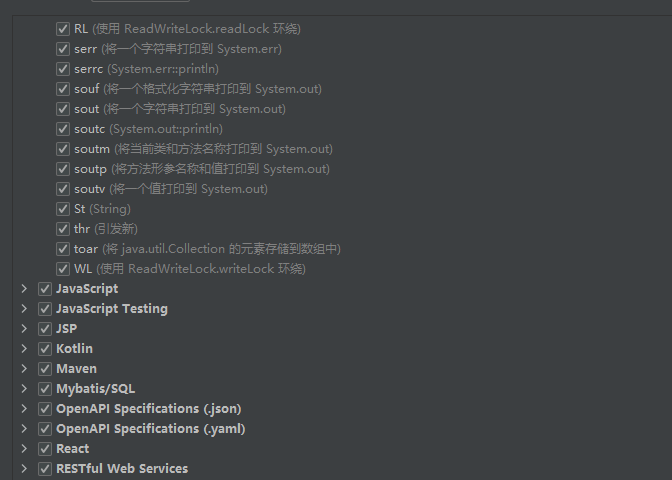
Task: Expand the Mybatis/SQL group arrow
Action: pyautogui.click(x=24, y=389)
